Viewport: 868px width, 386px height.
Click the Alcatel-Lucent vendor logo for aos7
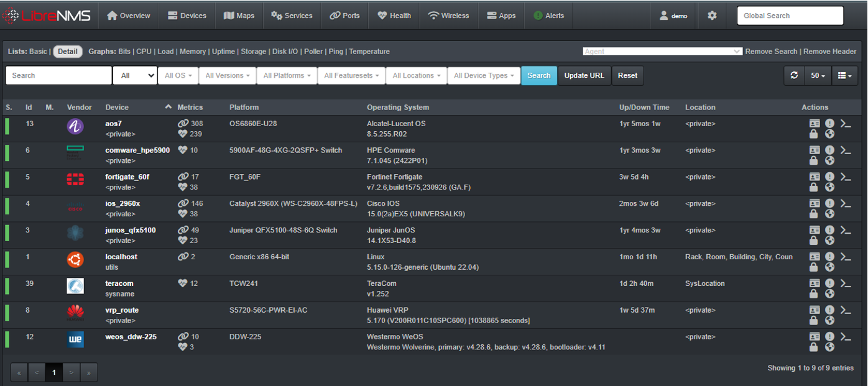[75, 127]
